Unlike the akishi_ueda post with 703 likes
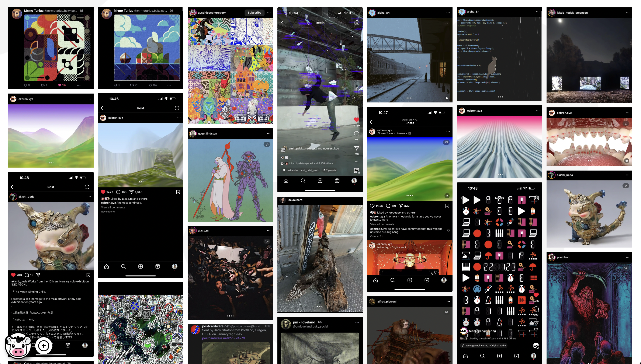Viewport: 641px width, 364px height. coord(13,275)
